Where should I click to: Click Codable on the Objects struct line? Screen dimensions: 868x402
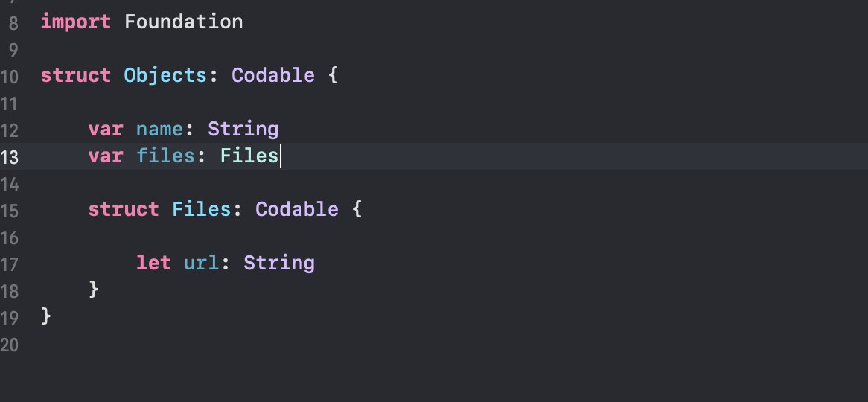pyautogui.click(x=272, y=75)
